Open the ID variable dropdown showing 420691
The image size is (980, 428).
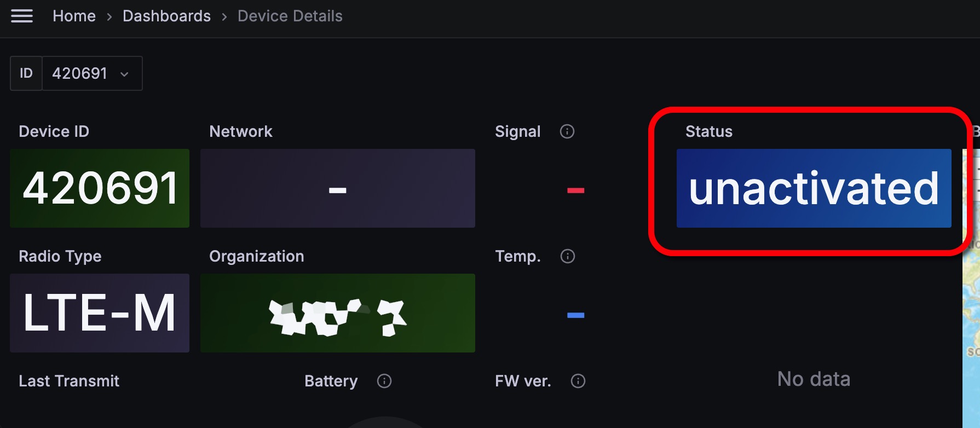[x=91, y=73]
